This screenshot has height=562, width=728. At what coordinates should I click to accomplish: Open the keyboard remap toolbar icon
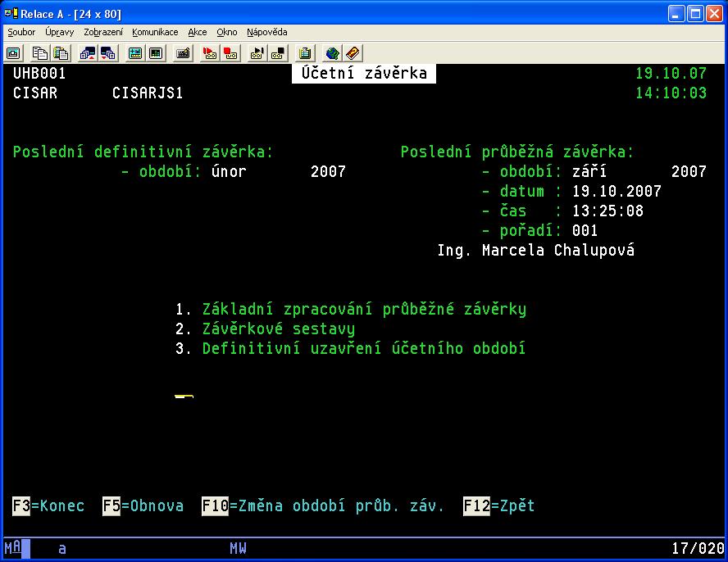click(183, 53)
